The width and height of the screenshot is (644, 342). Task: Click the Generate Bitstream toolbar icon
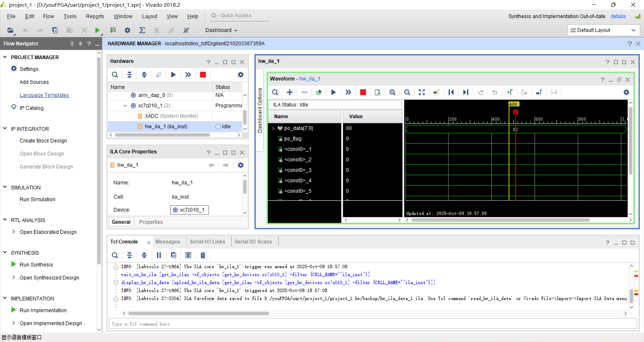point(113,30)
